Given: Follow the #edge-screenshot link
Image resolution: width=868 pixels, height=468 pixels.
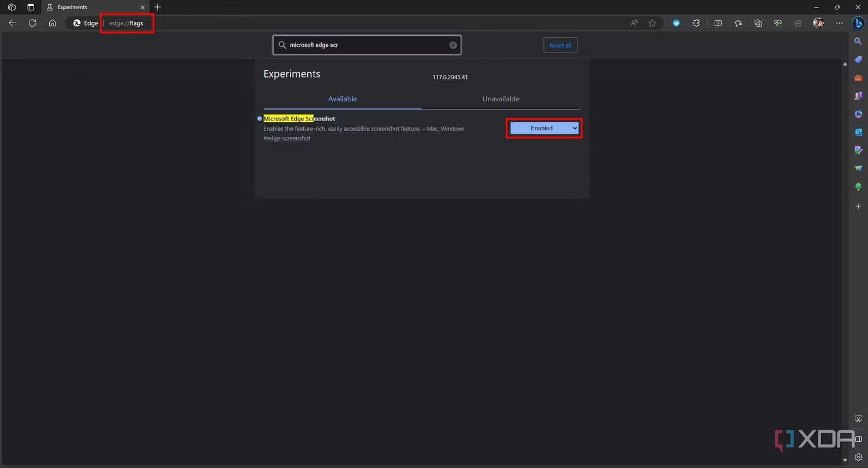Looking at the screenshot, I should point(287,138).
